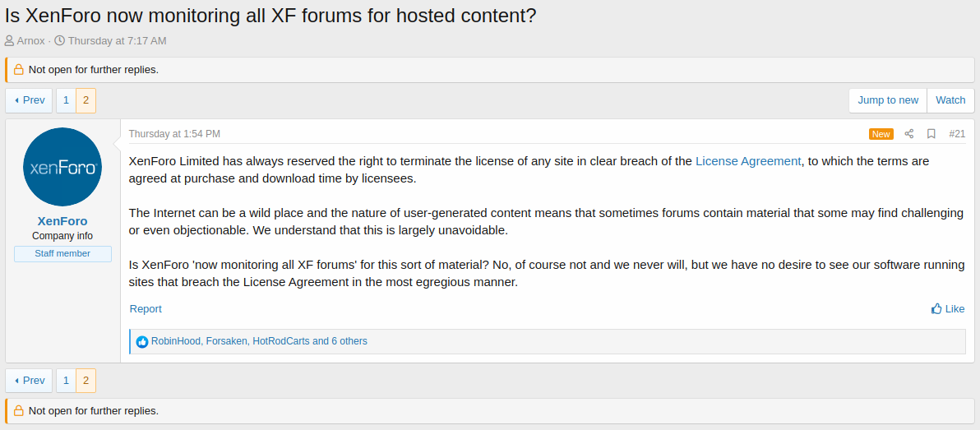This screenshot has height=430, width=980.
Task: Click the person icon beside Arnox
Action: pyautogui.click(x=9, y=41)
